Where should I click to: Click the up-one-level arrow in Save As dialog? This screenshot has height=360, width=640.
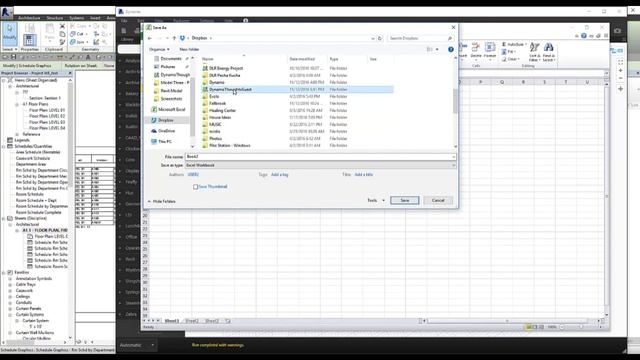tap(174, 38)
